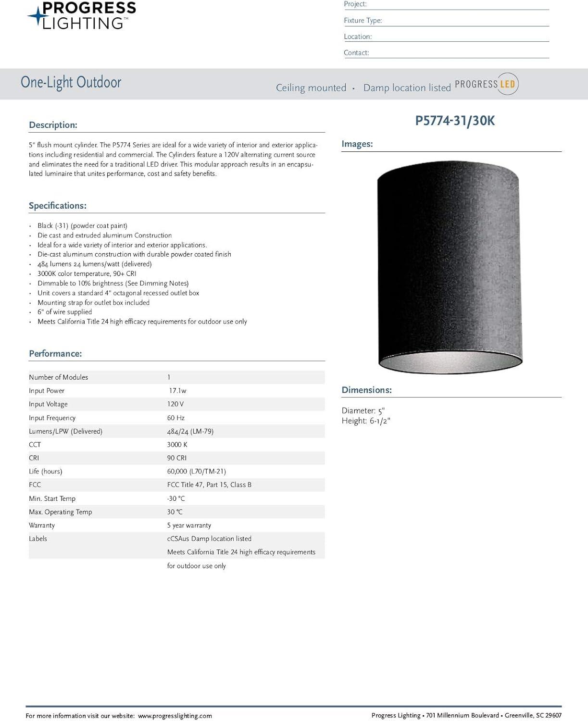Click the 60,000 (L70/TM-21) life value
588x721 pixels.
197,472
